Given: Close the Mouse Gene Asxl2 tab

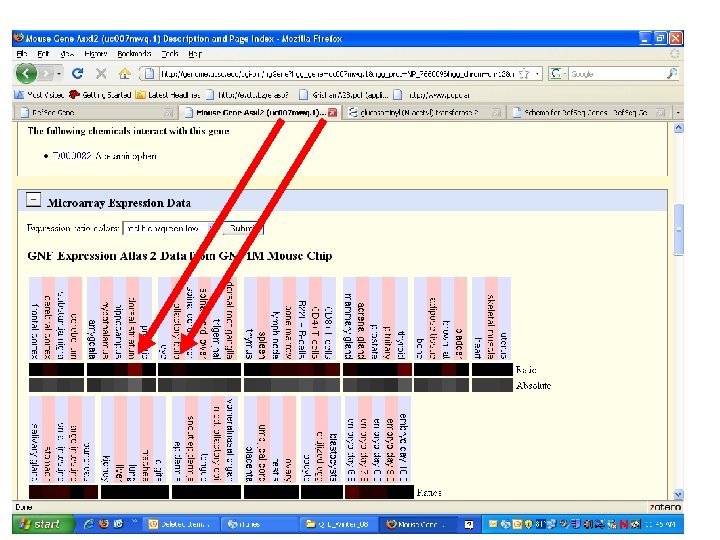Looking at the screenshot, I should pyautogui.click(x=332, y=112).
